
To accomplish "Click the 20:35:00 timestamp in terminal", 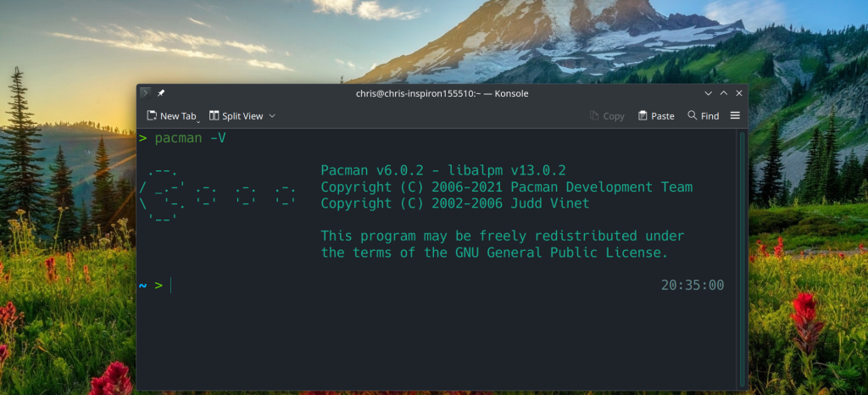I will click(693, 286).
